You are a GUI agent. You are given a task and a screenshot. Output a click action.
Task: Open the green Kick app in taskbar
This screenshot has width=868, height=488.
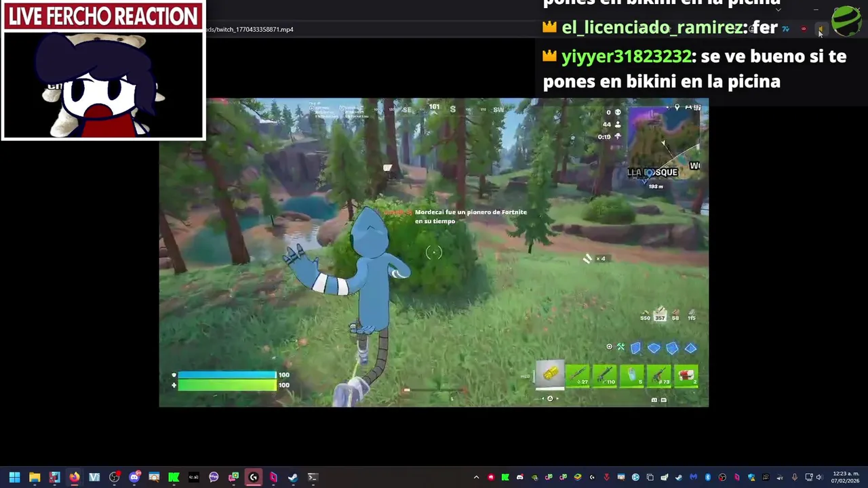[174, 477]
